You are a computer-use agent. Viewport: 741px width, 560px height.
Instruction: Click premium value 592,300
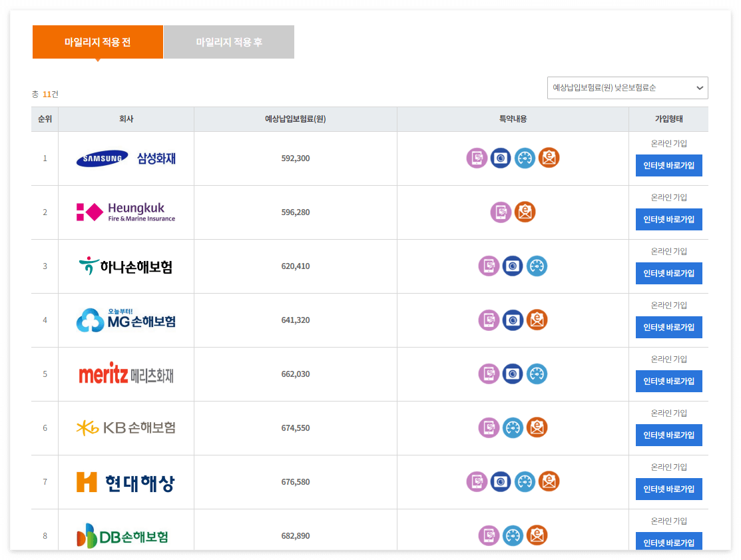point(296,158)
